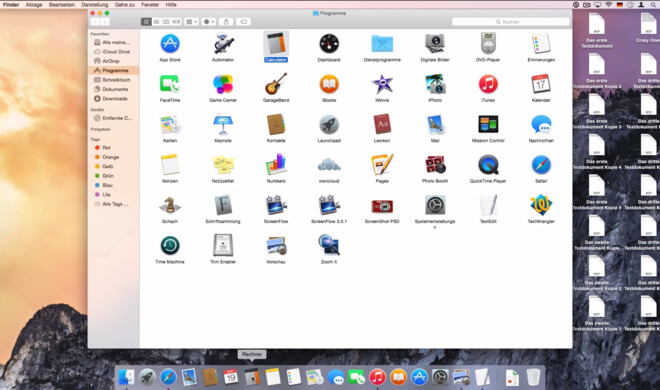Open the Ablage menu

(34, 5)
